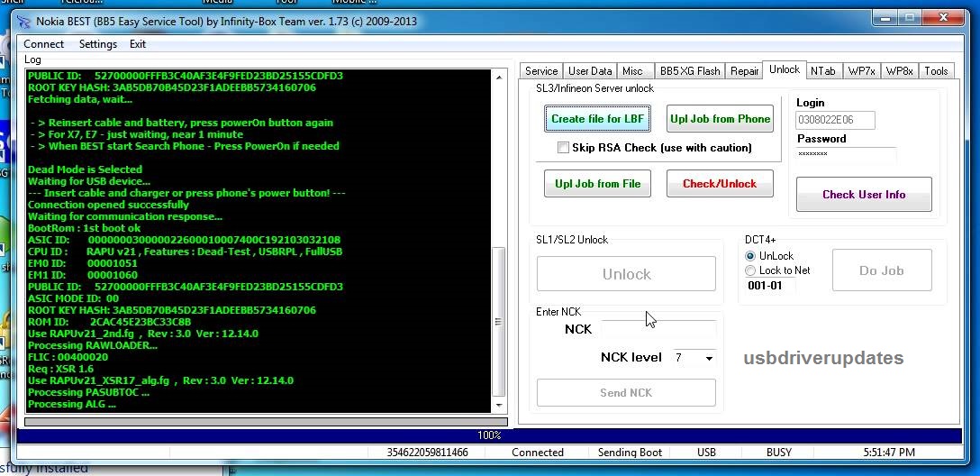Close the Nokia BEST window
Screen dimensions: 980x476
click(942, 19)
